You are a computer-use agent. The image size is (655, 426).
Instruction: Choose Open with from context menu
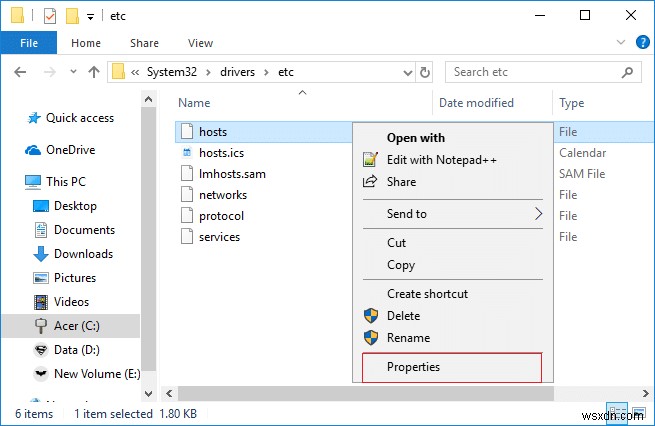click(x=416, y=138)
